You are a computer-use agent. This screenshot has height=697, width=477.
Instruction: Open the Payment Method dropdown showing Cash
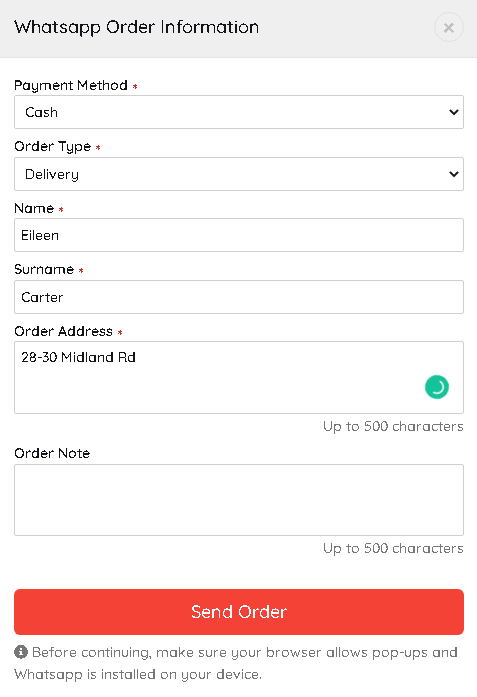pyautogui.click(x=239, y=112)
